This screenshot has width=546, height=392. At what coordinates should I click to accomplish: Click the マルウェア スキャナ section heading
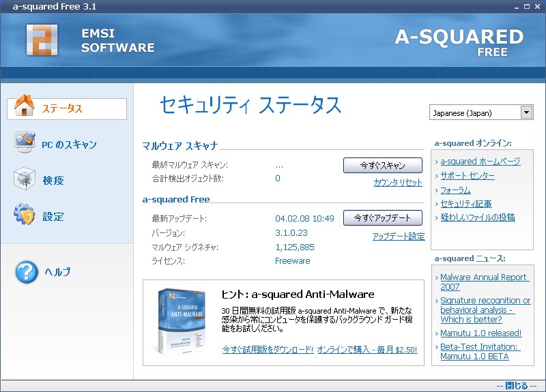(180, 146)
